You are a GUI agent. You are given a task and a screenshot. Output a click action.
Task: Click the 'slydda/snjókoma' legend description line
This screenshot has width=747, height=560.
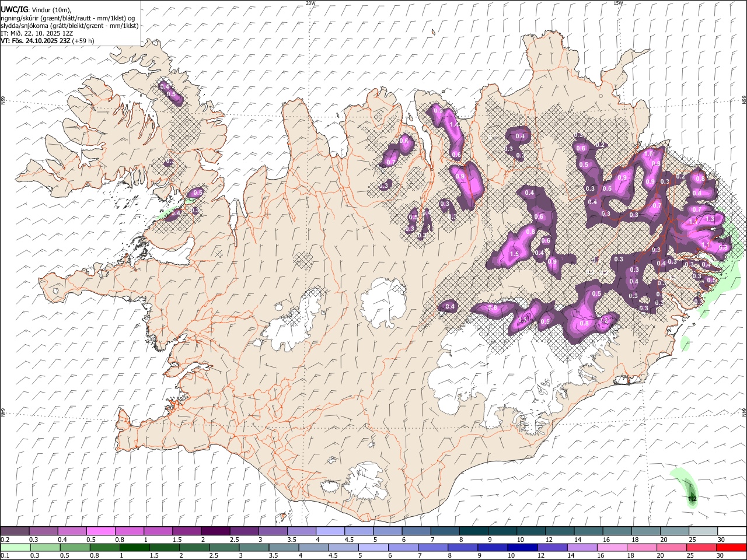pyautogui.click(x=69, y=26)
